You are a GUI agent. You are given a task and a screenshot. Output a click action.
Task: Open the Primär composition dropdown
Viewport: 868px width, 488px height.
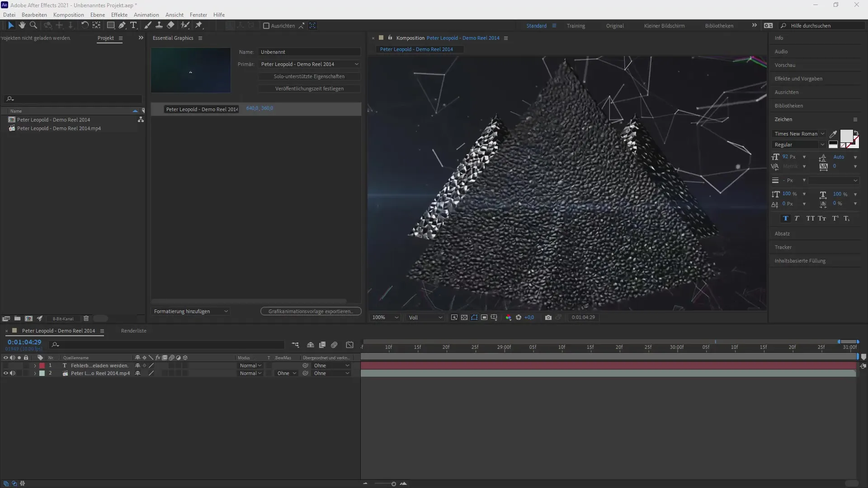(309, 64)
